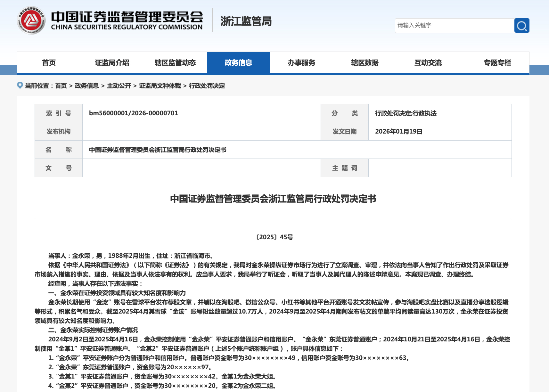Open the 互动交流 navigation item

click(x=428, y=63)
